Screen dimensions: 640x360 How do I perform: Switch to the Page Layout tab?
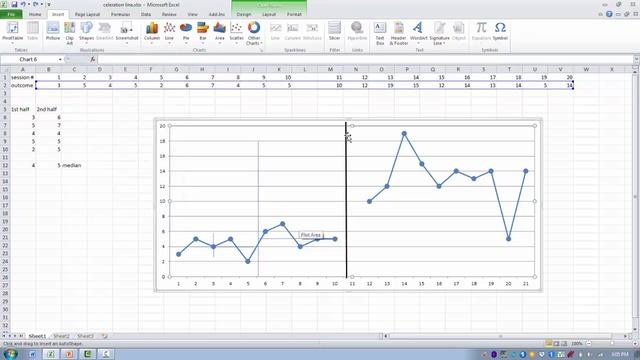(87, 14)
